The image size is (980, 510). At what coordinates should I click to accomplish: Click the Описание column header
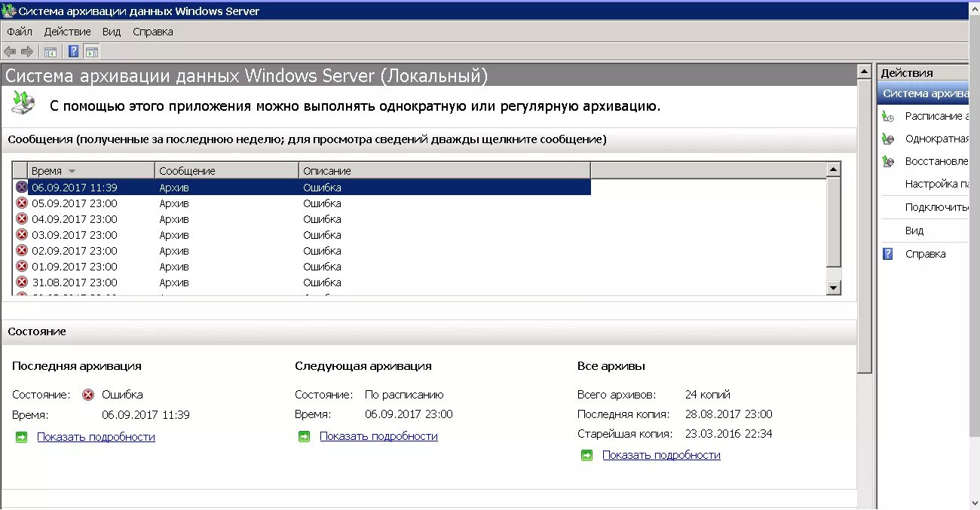coord(445,170)
